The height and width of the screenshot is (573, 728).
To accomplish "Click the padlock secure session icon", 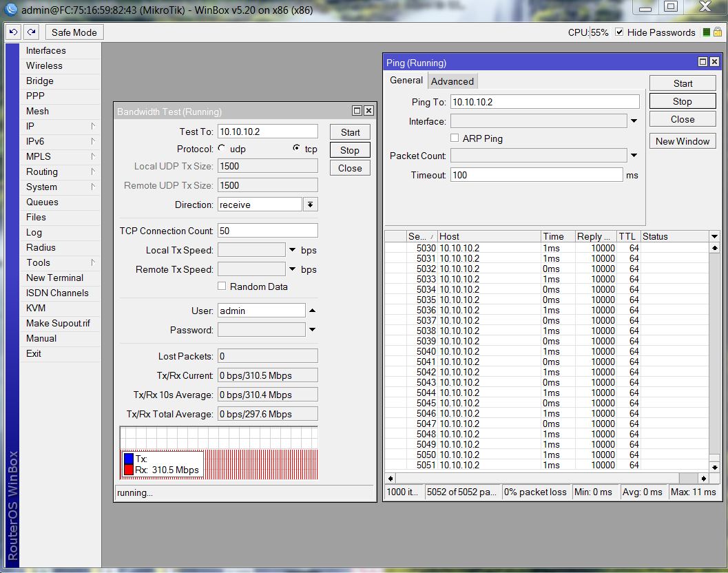I will point(717,32).
